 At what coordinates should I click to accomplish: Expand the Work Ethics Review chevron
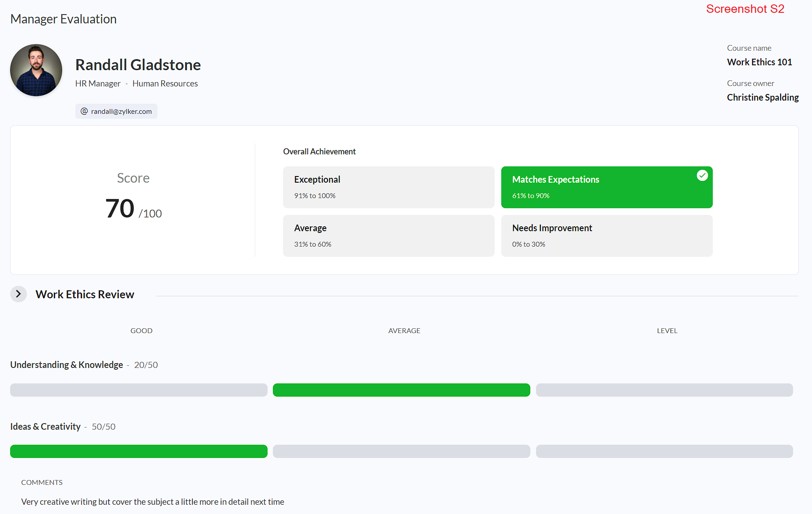(19, 294)
